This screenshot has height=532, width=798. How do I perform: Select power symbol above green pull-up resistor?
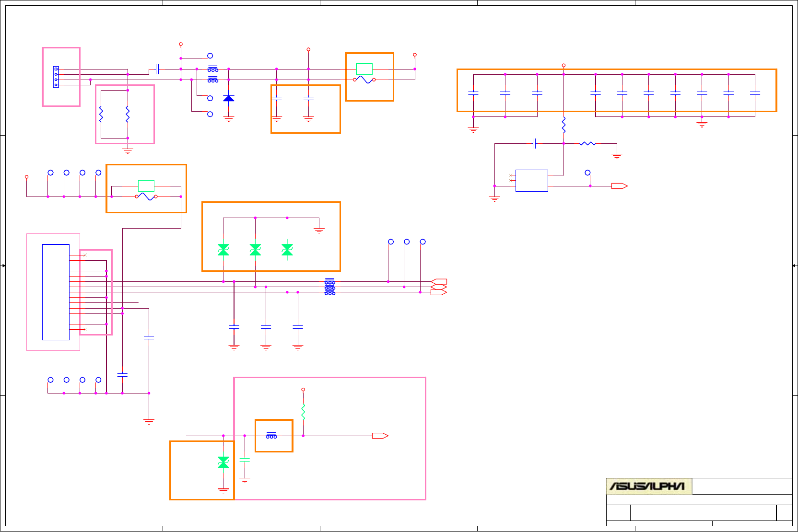[x=303, y=390]
